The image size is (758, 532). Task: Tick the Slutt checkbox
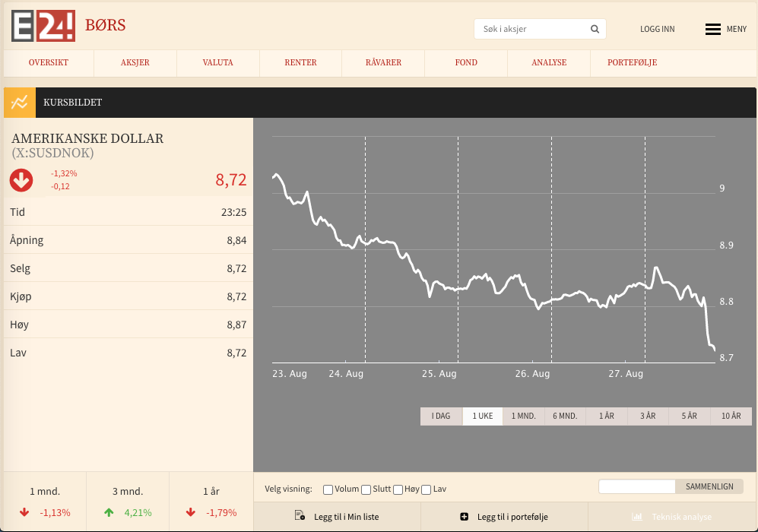(366, 489)
